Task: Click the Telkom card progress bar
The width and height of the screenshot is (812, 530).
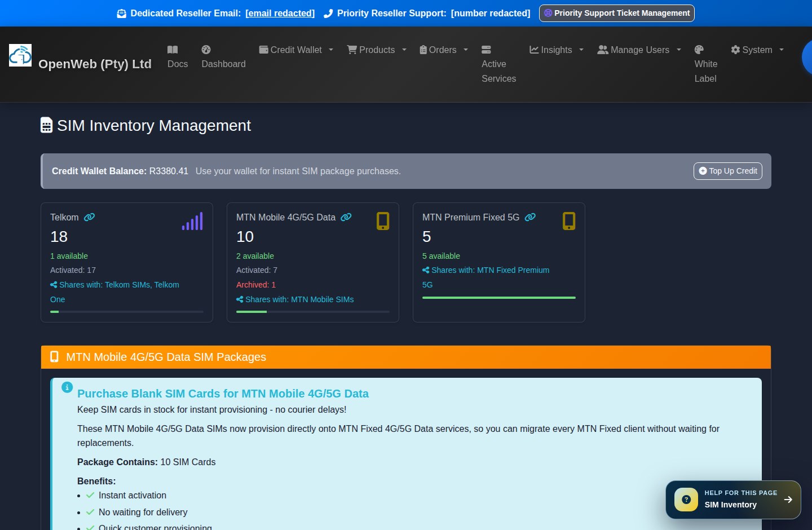Action: pos(127,311)
